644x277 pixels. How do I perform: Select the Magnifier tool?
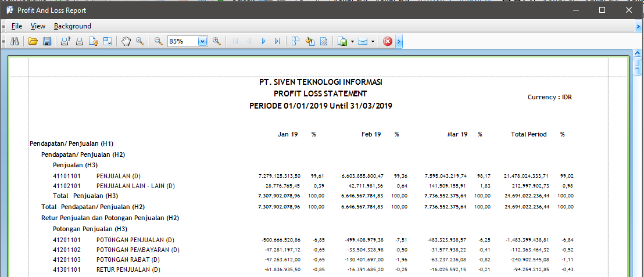click(140, 41)
